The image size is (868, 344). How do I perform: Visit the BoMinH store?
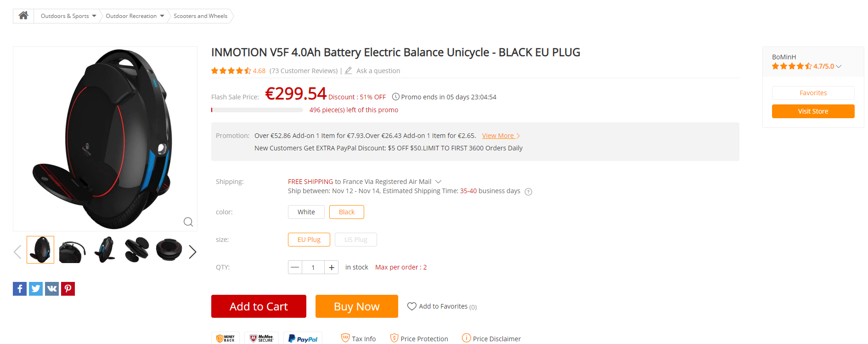pyautogui.click(x=813, y=111)
